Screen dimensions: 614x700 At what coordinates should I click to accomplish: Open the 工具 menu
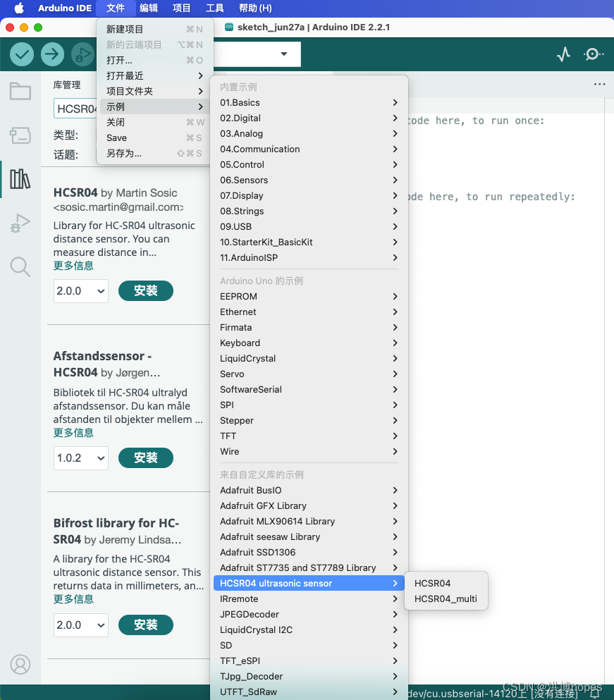point(215,8)
